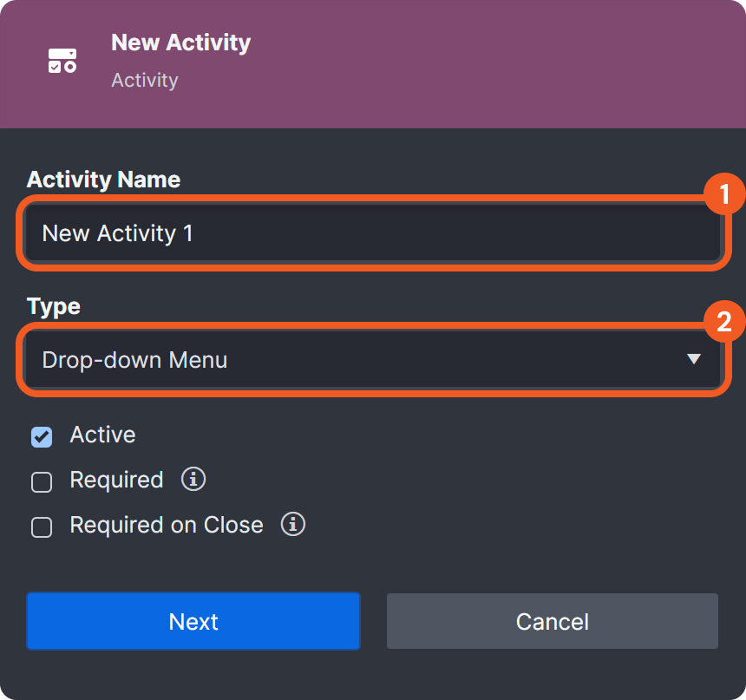Click the Active checkbox label text
Viewport: 746px width, 700px height.
click(x=102, y=435)
